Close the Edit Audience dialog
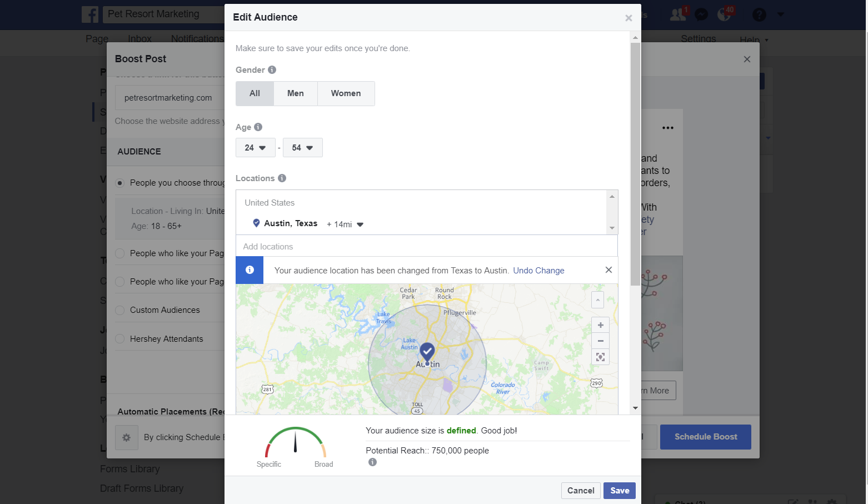The width and height of the screenshot is (868, 504). [x=628, y=18]
